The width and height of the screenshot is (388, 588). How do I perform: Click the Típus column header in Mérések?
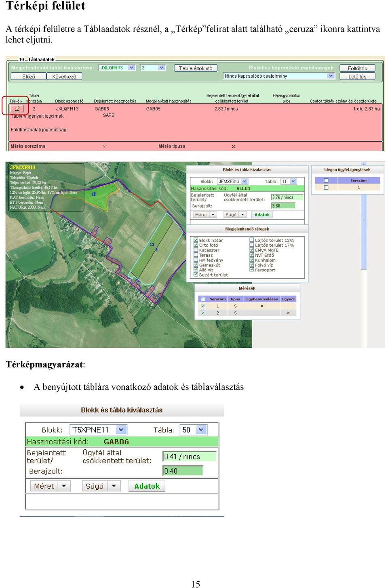pos(235,299)
